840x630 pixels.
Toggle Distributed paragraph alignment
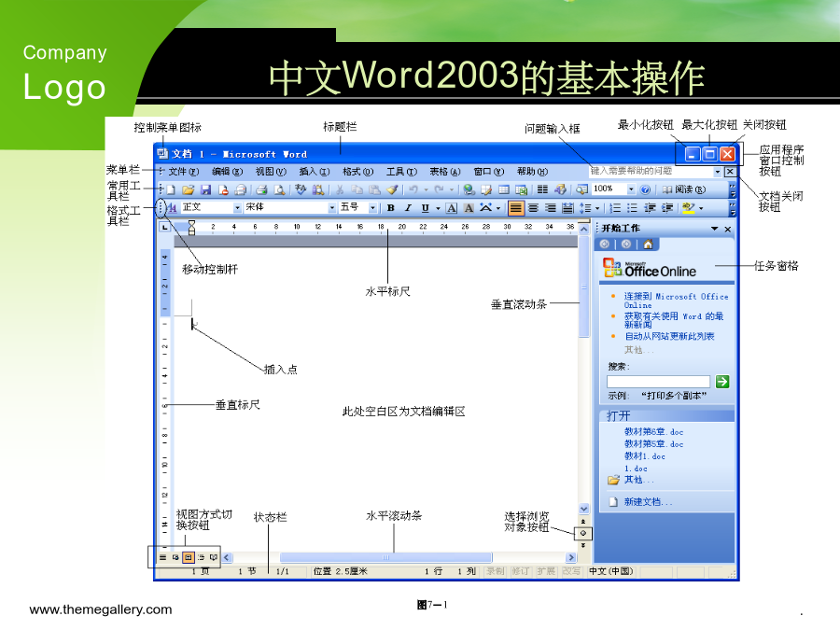coord(567,208)
